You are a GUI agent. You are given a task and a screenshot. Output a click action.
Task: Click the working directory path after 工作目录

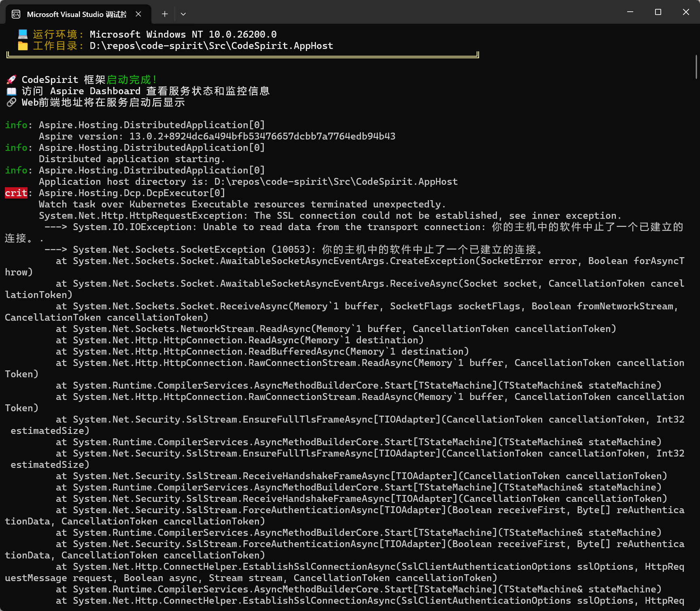coord(212,46)
